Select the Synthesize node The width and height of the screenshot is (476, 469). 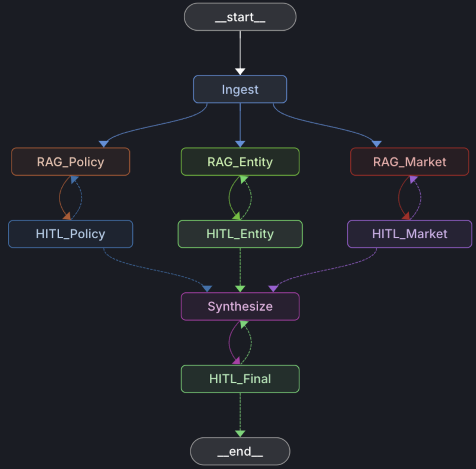240,306
